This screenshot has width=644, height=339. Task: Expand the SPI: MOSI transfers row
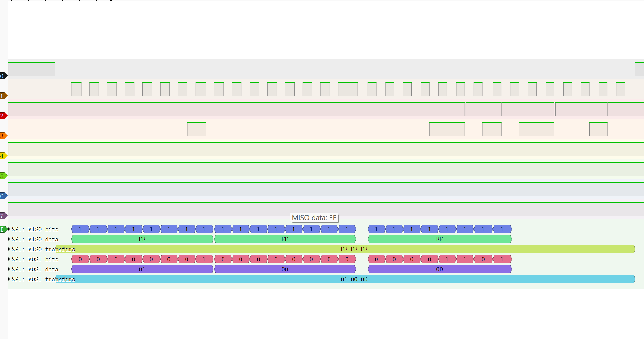(9, 279)
